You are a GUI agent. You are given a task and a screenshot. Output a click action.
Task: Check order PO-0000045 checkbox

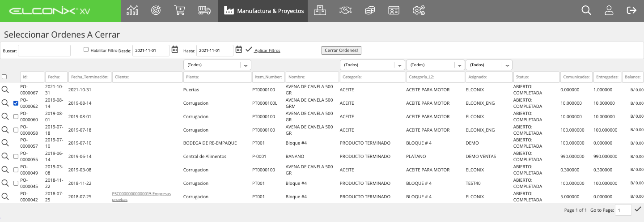pos(16,183)
